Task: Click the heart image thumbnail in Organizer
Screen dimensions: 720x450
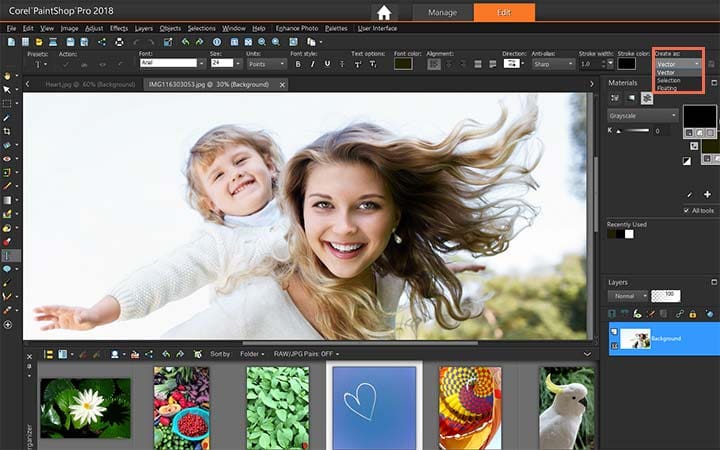Action: [374, 408]
